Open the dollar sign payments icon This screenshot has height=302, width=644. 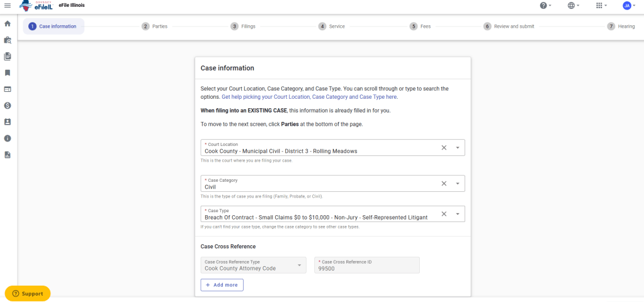8,106
